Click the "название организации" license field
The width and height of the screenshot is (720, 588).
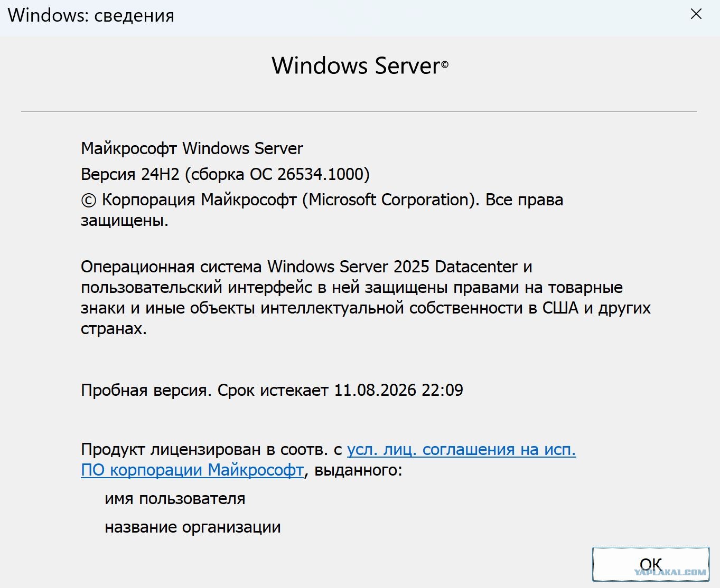(193, 527)
